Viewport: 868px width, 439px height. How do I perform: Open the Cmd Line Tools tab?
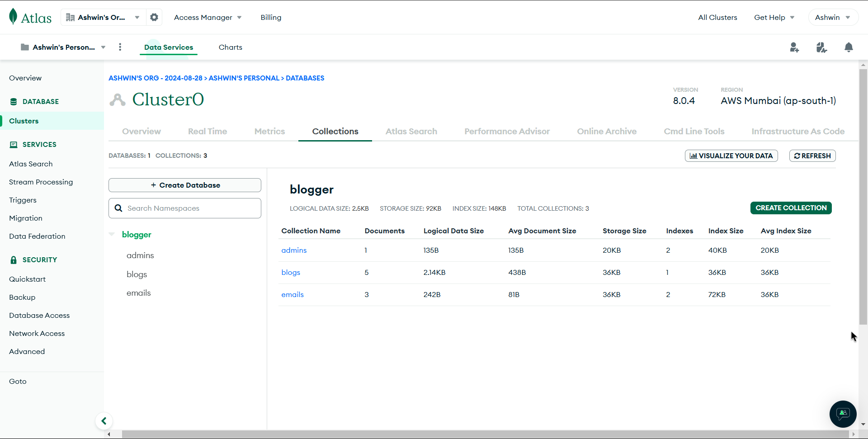point(694,131)
